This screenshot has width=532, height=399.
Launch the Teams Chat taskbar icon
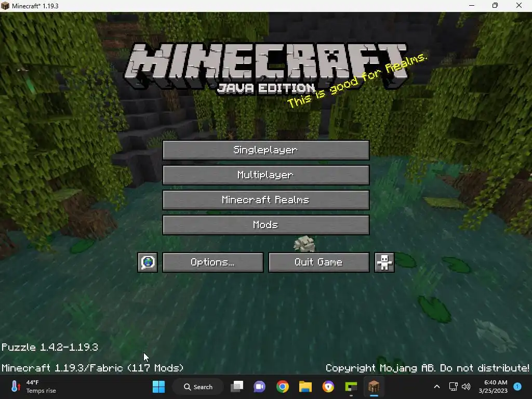click(260, 387)
